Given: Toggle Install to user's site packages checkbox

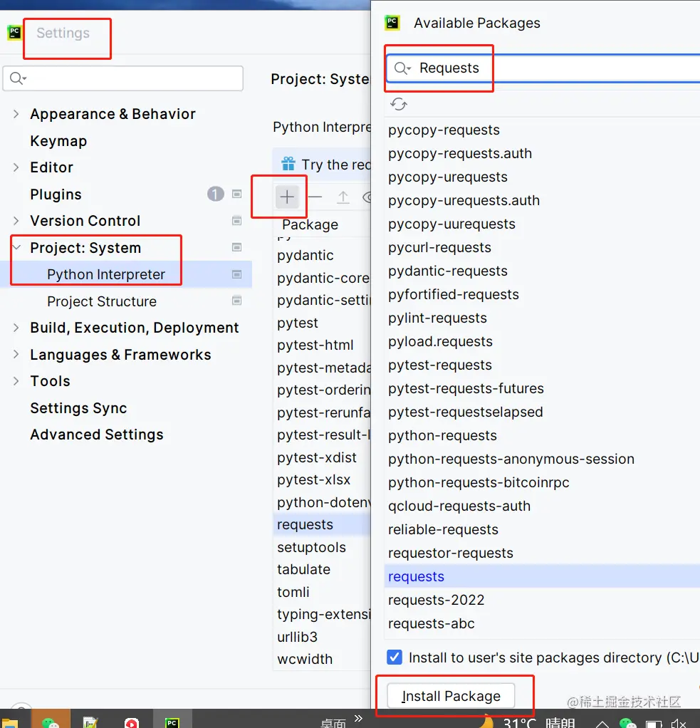Looking at the screenshot, I should pyautogui.click(x=395, y=657).
